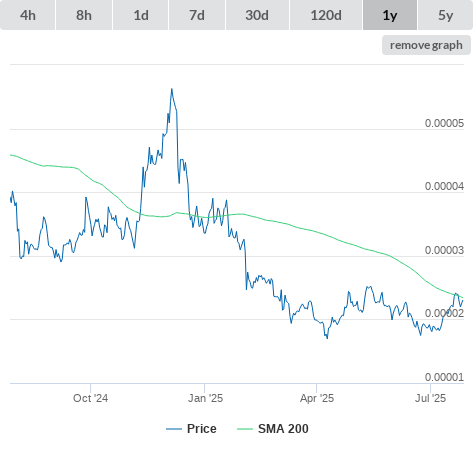
Task: Click the price line's highest peak
Action: tap(172, 89)
